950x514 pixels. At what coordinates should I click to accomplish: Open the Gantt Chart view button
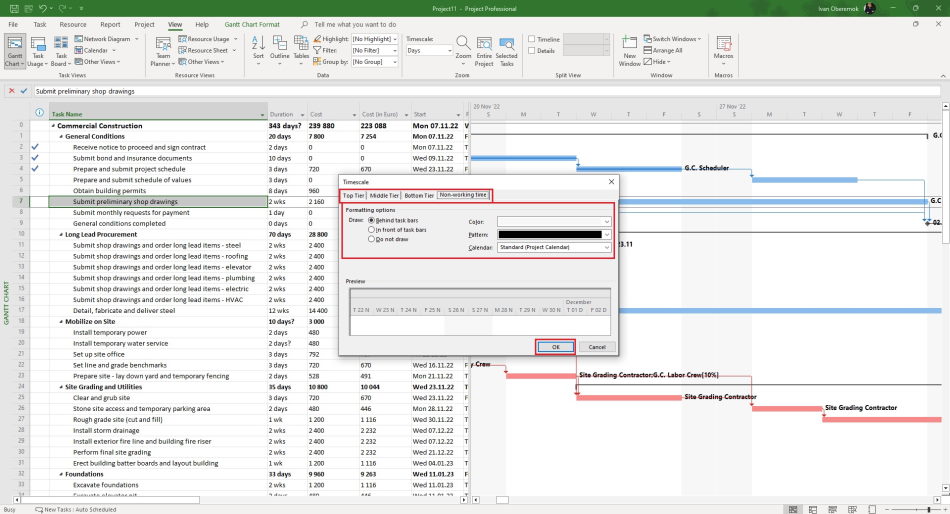coord(15,51)
